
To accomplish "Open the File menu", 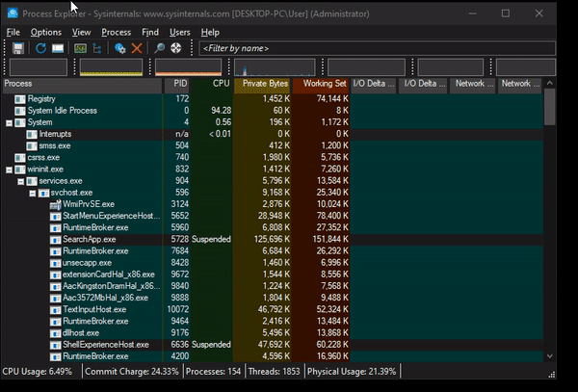I will pos(13,33).
